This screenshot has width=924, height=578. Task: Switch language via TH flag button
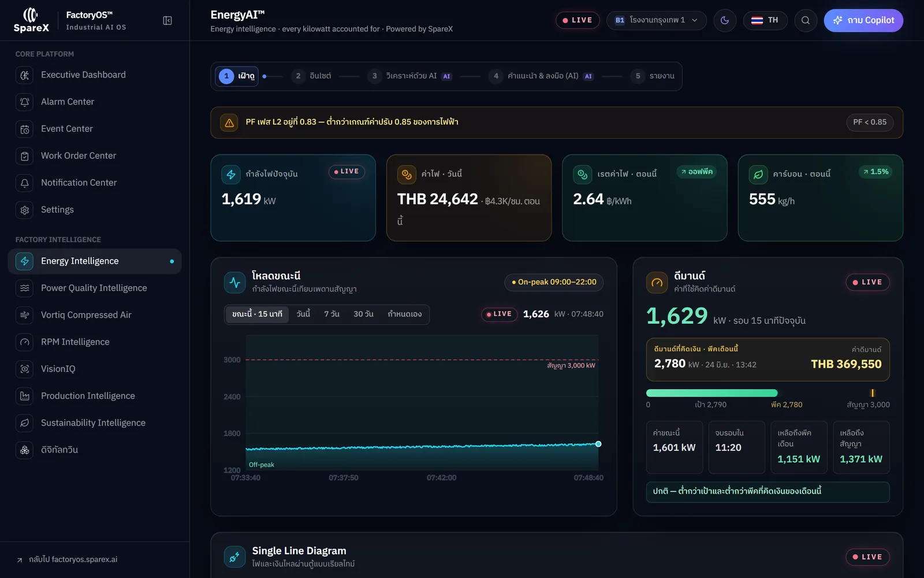[x=765, y=20]
